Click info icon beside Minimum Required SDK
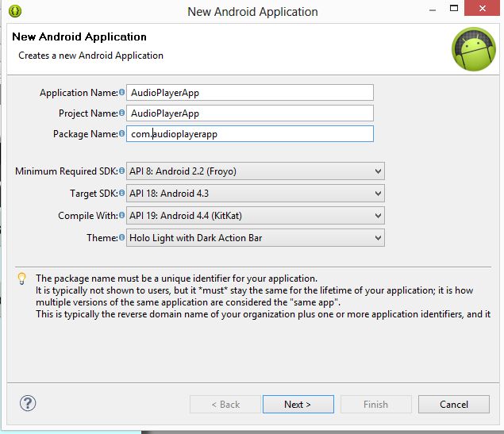The image size is (504, 434). tap(121, 171)
